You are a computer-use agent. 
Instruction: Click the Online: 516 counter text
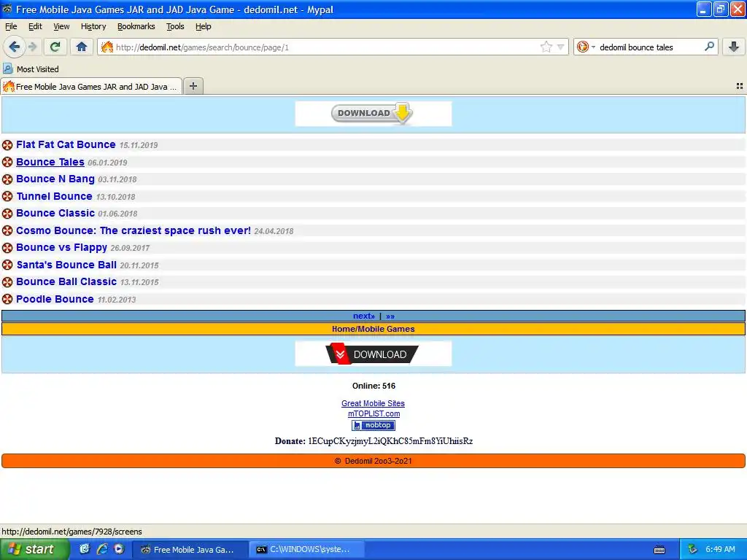pyautogui.click(x=373, y=386)
